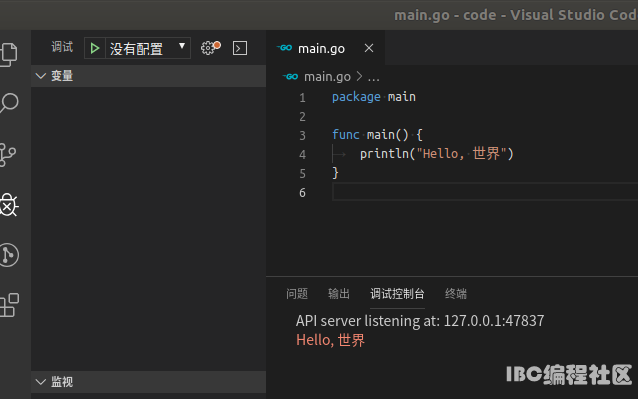Screen dimensions: 638x399
Task: Open debug console terminal icon in debug toolbar
Action: point(240,48)
